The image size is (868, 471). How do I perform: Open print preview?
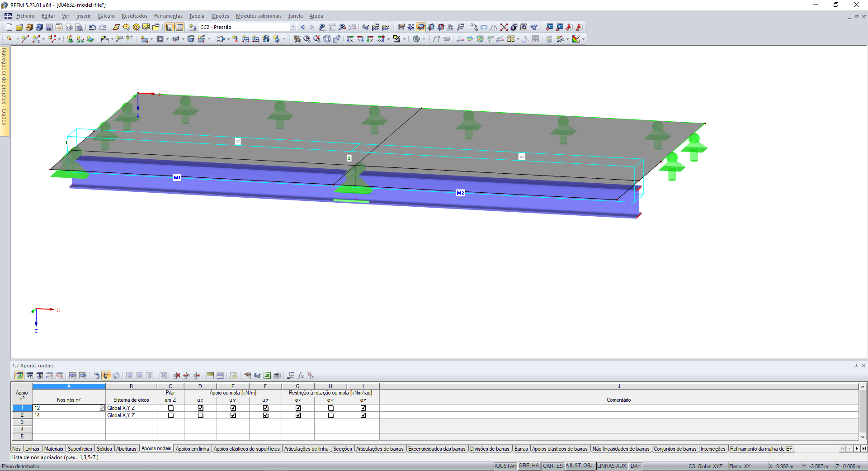point(79,27)
